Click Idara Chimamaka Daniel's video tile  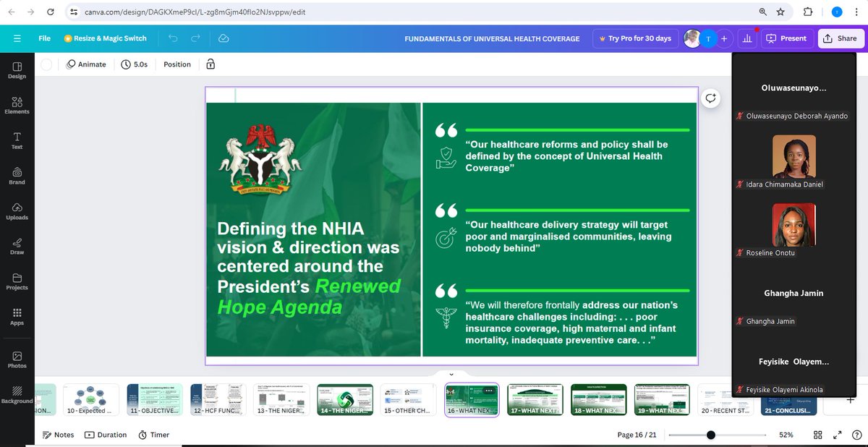point(793,156)
